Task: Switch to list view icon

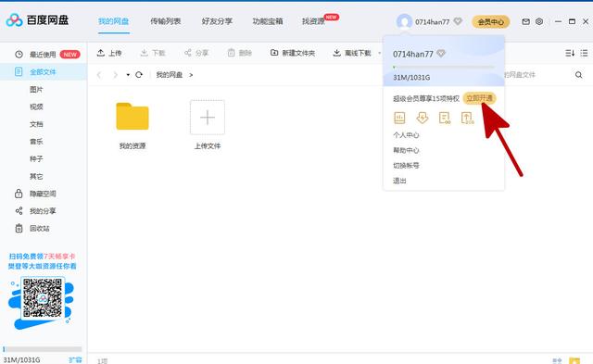Action: pyautogui.click(x=584, y=54)
